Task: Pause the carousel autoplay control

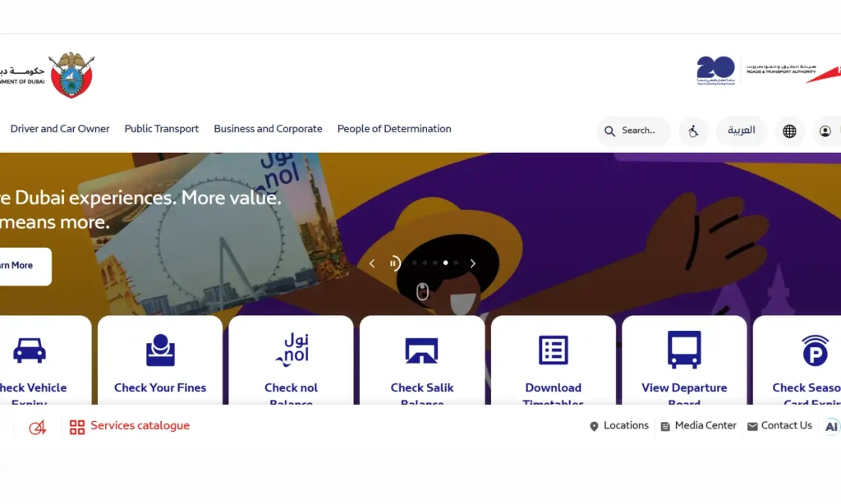Action: 394,263
